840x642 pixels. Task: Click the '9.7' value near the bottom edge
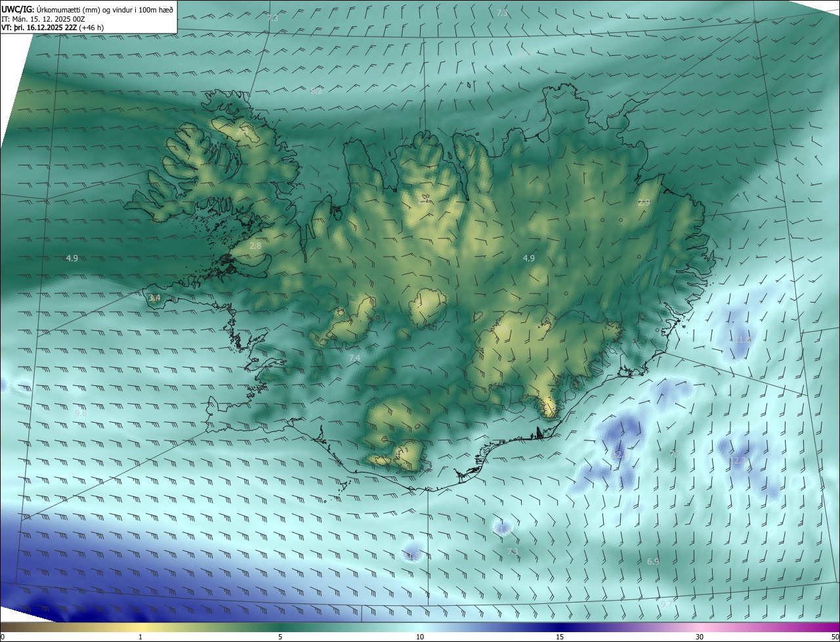point(666,604)
